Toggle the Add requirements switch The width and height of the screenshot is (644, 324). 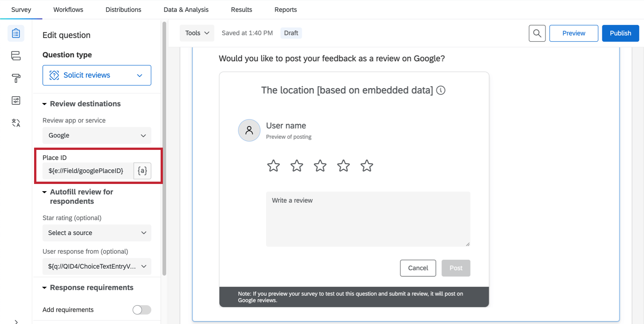[142, 310]
